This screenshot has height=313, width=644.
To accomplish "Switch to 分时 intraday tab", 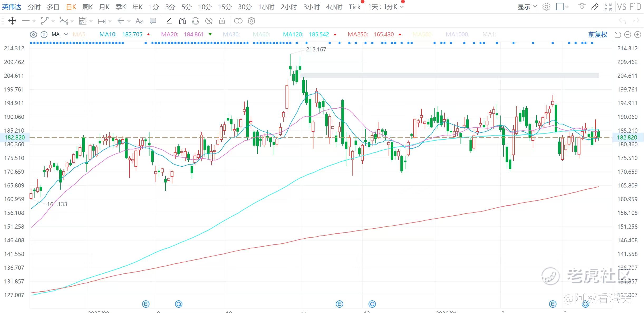I will click(x=34, y=7).
